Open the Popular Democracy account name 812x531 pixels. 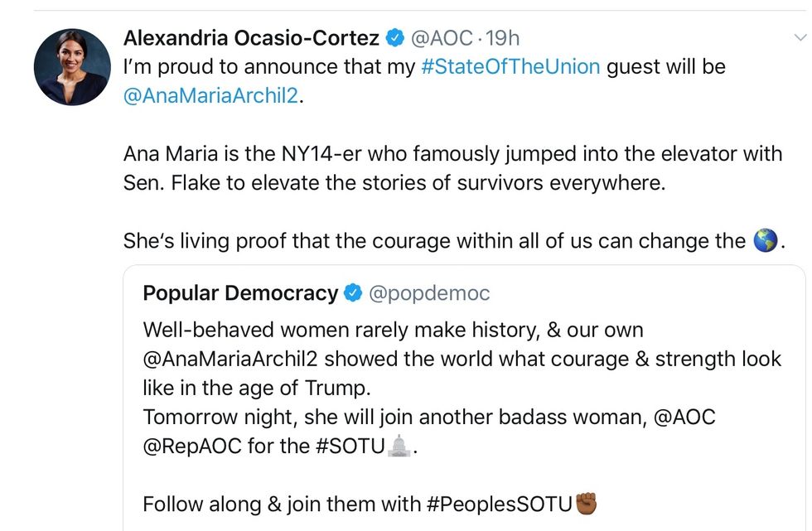pyautogui.click(x=240, y=292)
